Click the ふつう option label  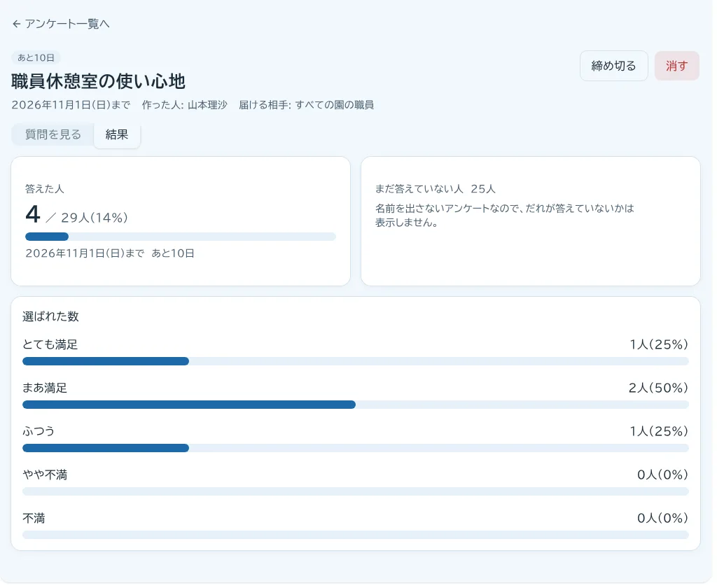(39, 431)
